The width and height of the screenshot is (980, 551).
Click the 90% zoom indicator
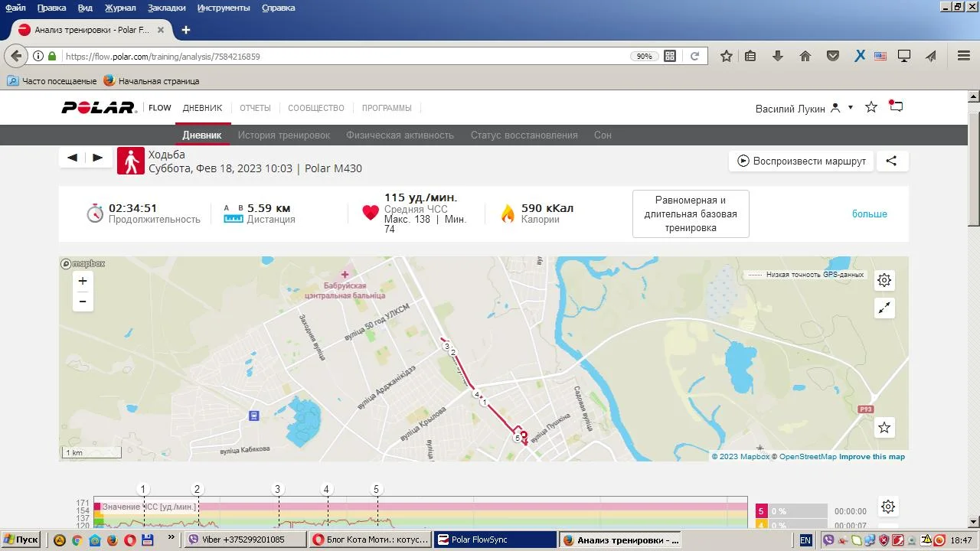[644, 56]
